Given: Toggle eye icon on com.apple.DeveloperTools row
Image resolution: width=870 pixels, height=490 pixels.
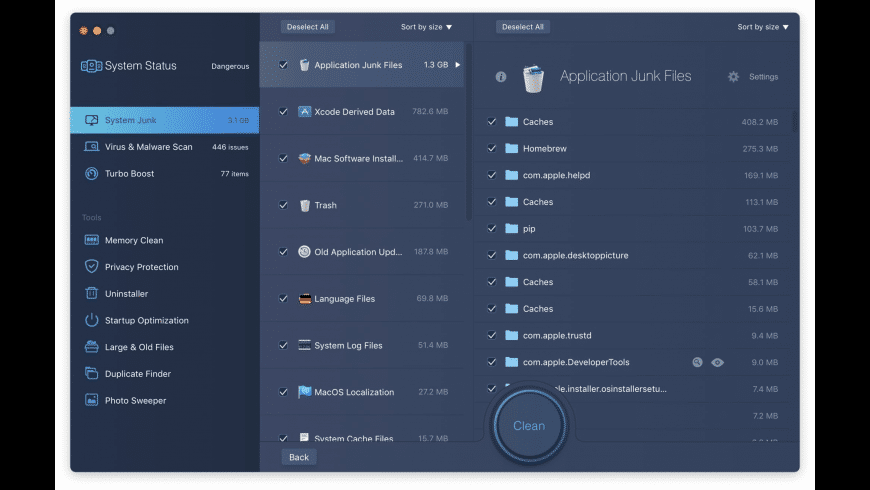Looking at the screenshot, I should [x=717, y=362].
